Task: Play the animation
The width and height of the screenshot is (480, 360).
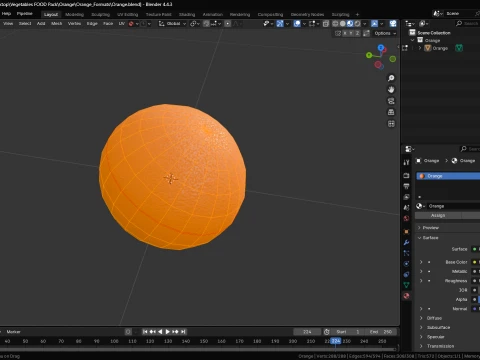Action: pyautogui.click(x=168, y=332)
